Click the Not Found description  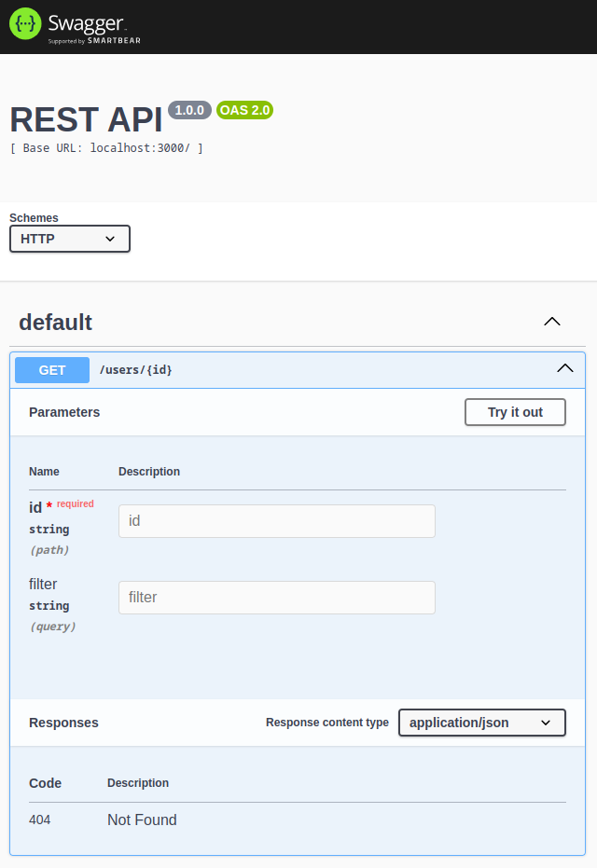pyautogui.click(x=143, y=820)
